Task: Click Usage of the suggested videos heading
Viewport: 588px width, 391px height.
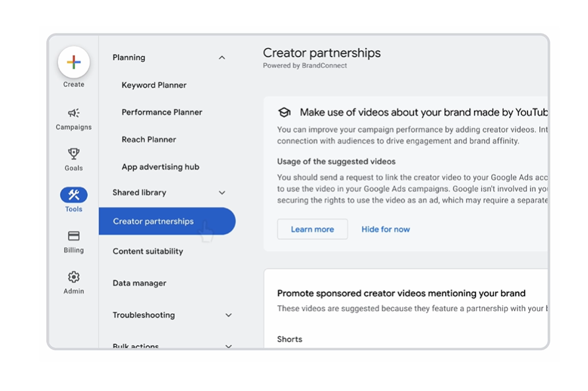Action: [x=336, y=162]
